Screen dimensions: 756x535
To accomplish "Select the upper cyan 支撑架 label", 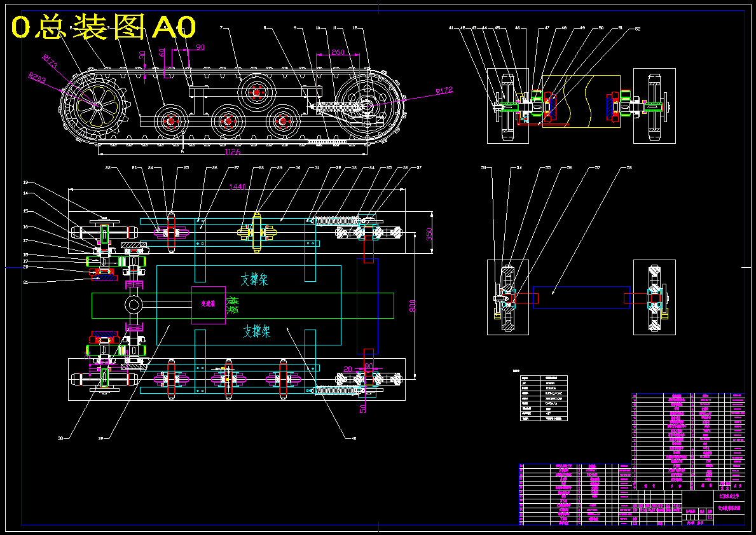I will pos(254,279).
